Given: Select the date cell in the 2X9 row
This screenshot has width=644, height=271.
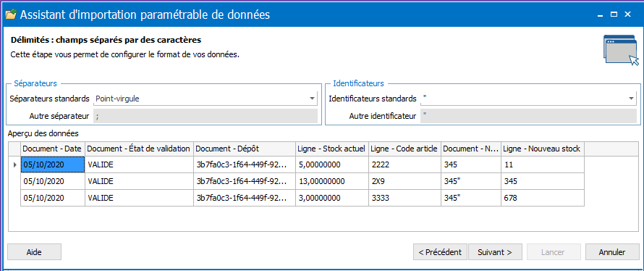Looking at the screenshot, I should (x=53, y=181).
